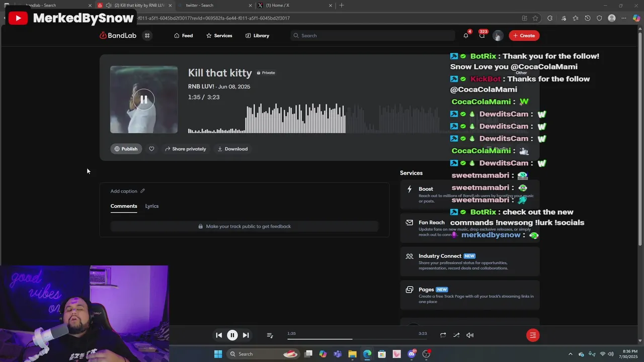Switch to the Lyrics tab
Viewport: 644px width, 362px height.
pos(152,206)
